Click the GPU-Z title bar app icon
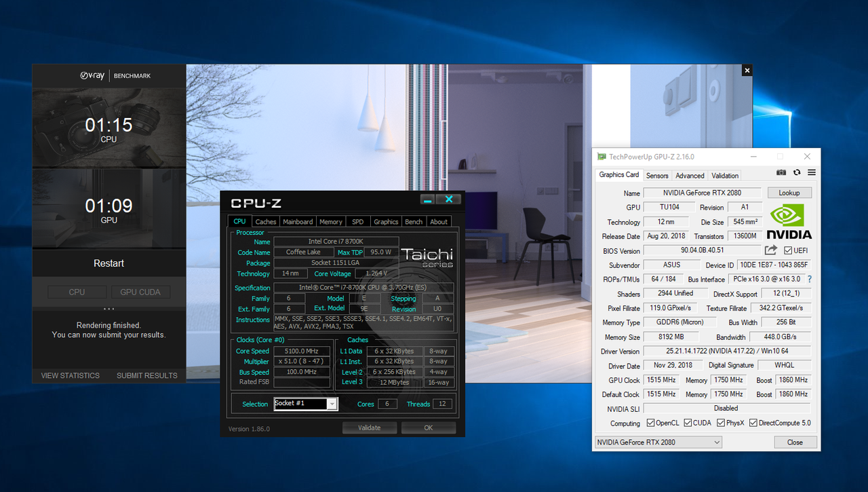 click(x=601, y=157)
